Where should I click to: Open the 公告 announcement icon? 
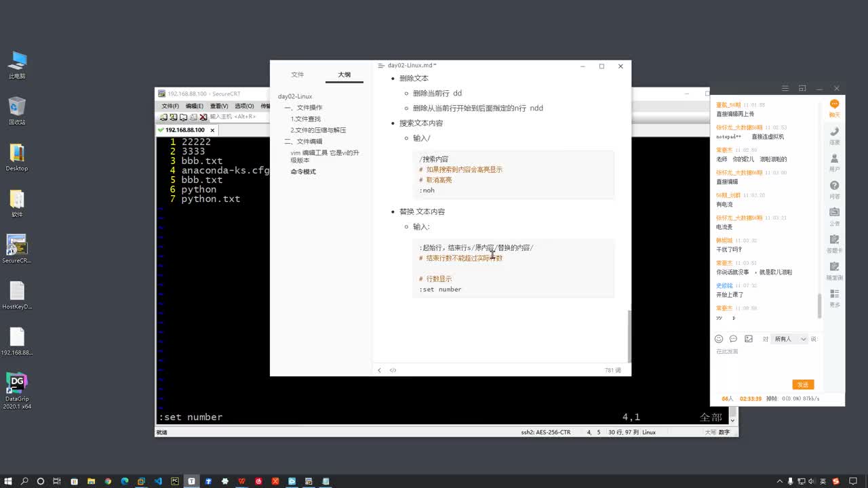pos(834,216)
